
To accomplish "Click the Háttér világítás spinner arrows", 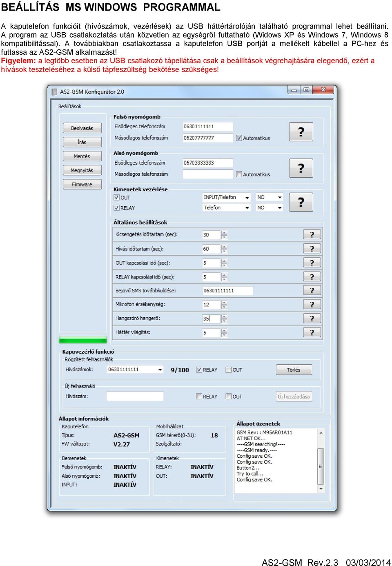I will 224,333.
